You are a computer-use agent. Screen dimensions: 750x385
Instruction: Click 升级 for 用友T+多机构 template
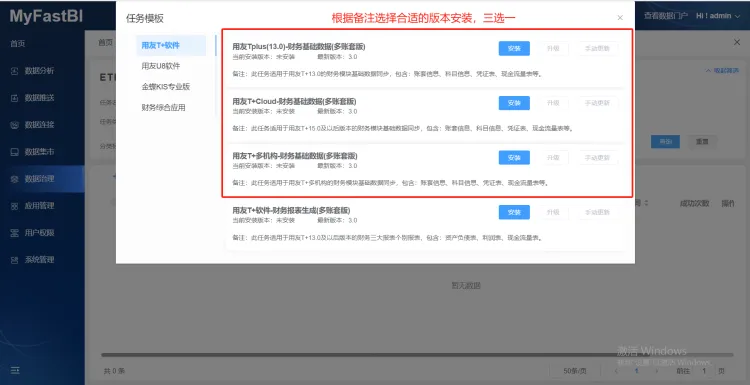point(553,157)
